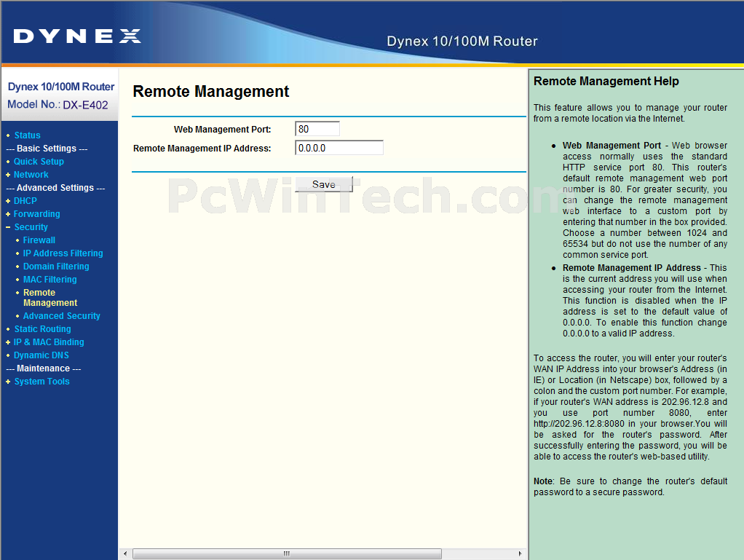Screen dimensions: 744x560
Task: Click the Remote Management IP Address field
Action: click(x=339, y=148)
